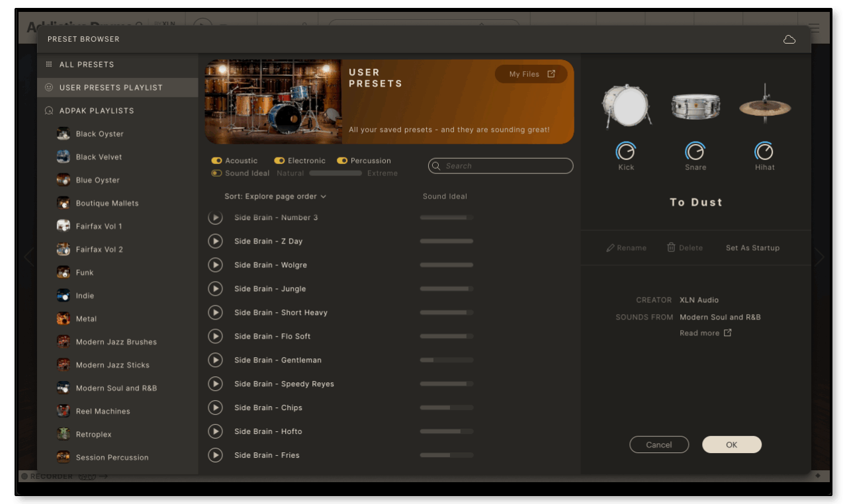Select the Funk ADpak thumbnail icon
847x504 pixels.
point(64,273)
